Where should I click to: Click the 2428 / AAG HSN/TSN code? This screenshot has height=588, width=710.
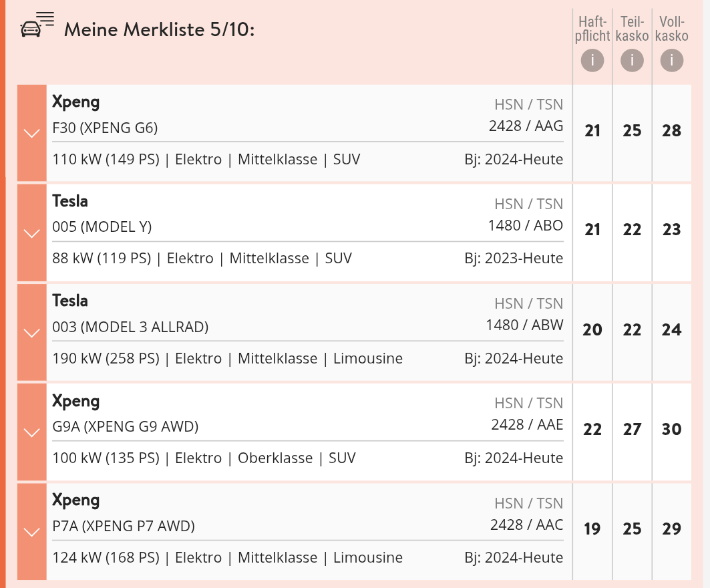pyautogui.click(x=526, y=126)
